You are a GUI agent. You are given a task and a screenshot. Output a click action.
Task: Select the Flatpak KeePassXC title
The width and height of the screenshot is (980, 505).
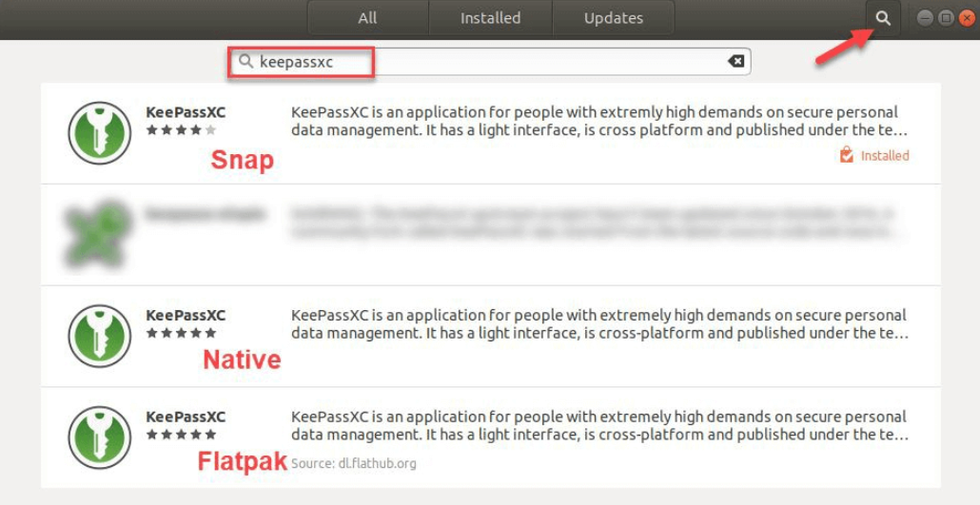(x=186, y=417)
